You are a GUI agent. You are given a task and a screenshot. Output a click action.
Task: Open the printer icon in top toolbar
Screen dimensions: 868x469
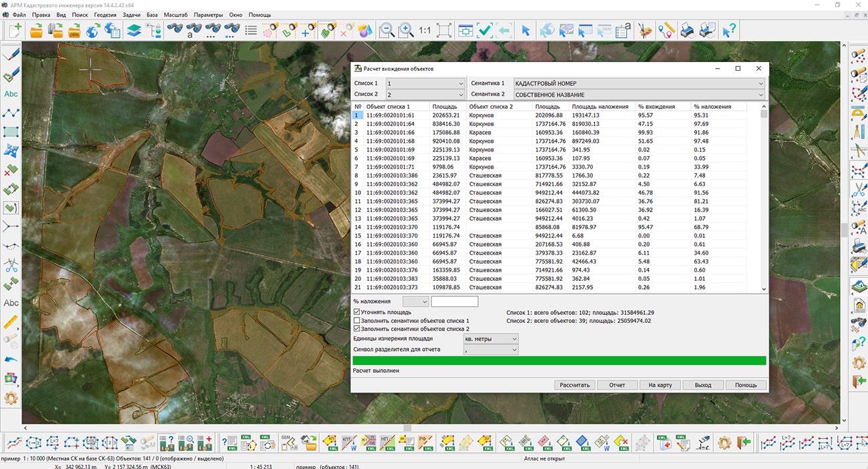pos(686,30)
